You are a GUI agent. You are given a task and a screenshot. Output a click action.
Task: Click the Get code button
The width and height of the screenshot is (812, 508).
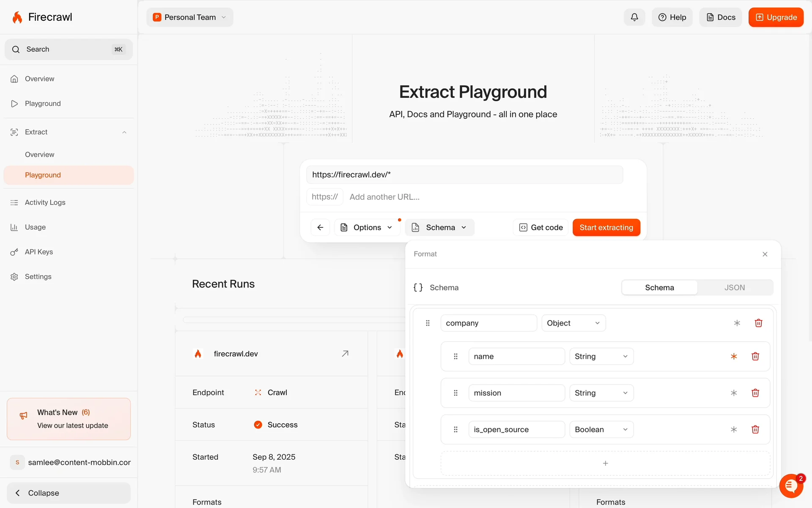541,227
